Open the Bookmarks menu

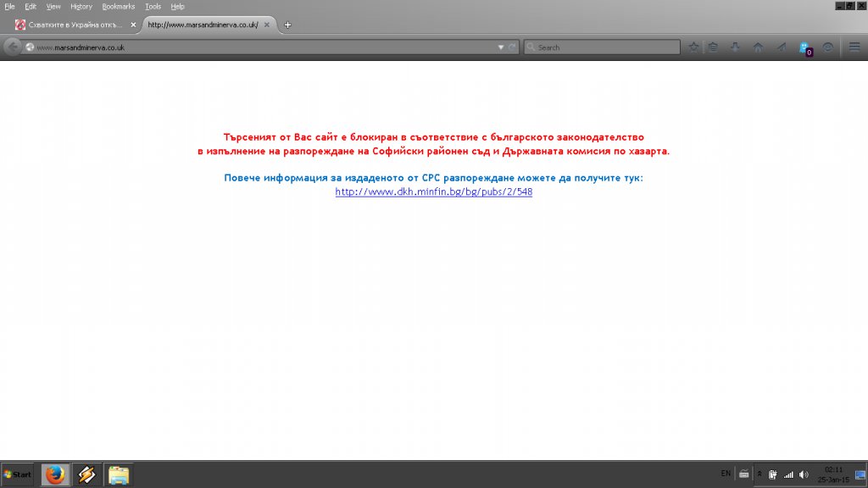(119, 7)
